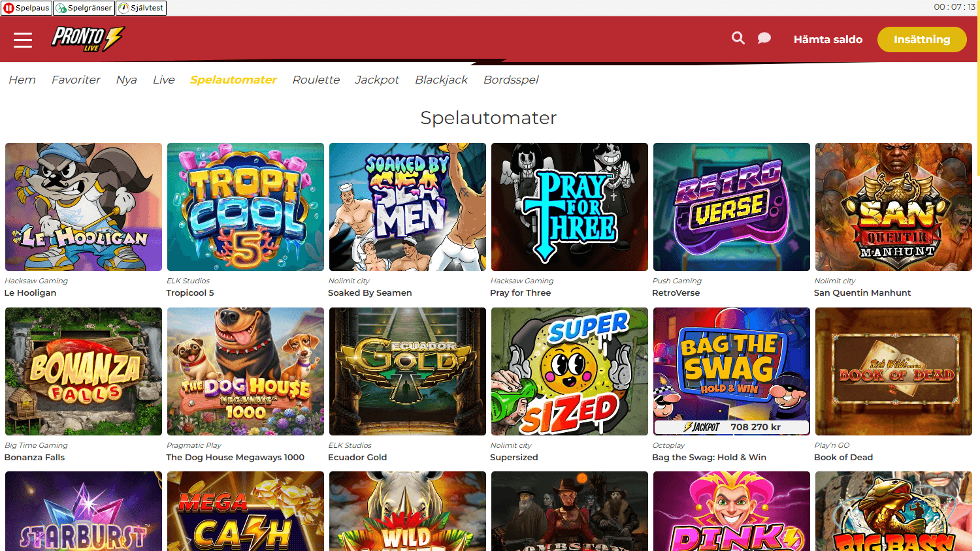Click the Push Gaming provider label
980x551 pixels.
pyautogui.click(x=677, y=281)
